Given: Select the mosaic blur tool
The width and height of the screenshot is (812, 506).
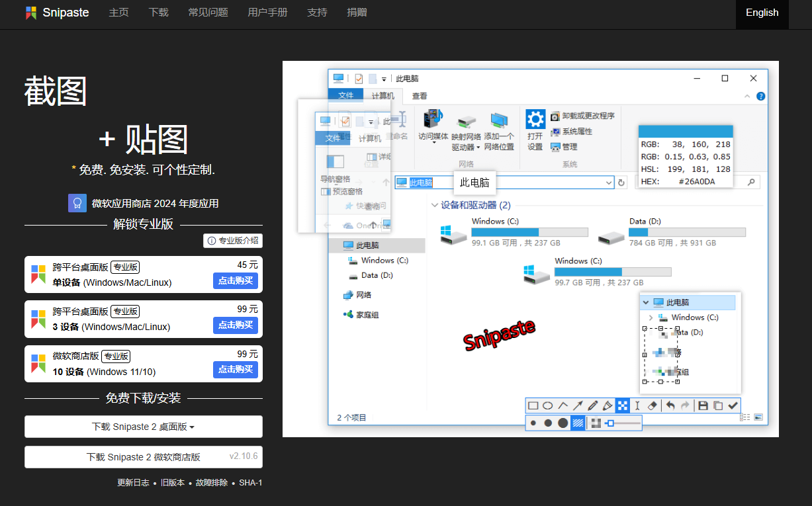Looking at the screenshot, I should [x=623, y=405].
